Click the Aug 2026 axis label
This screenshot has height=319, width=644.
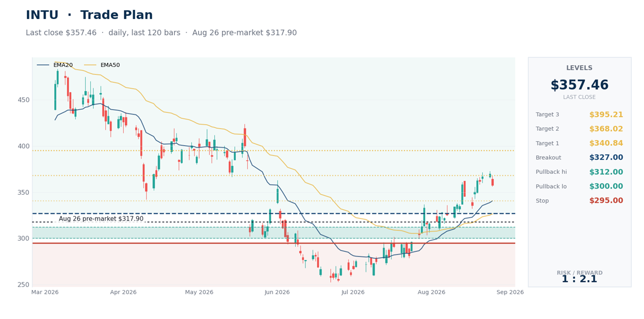pos(431,292)
